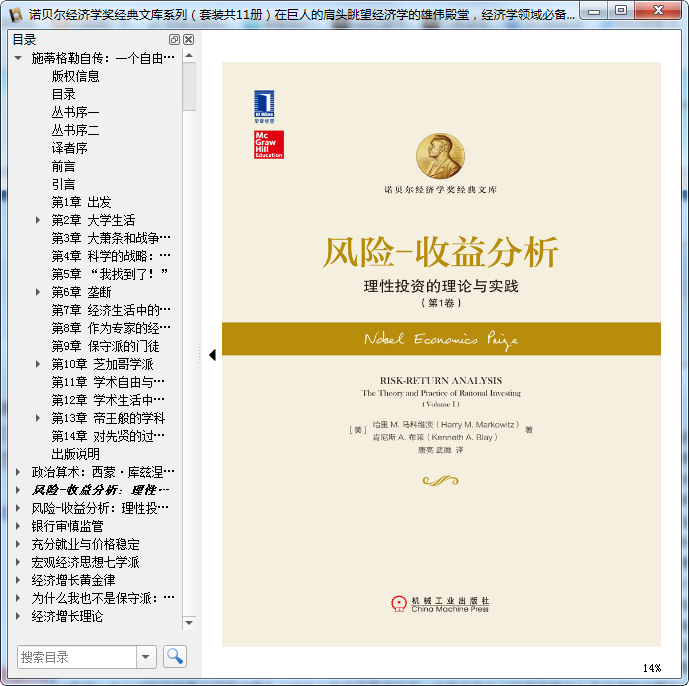689x686 pixels.
Task: Open 译者序
Action: click(69, 148)
